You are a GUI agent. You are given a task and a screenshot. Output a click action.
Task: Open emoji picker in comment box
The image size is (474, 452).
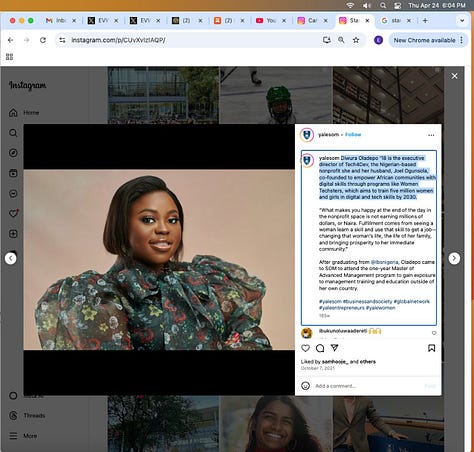[305, 386]
